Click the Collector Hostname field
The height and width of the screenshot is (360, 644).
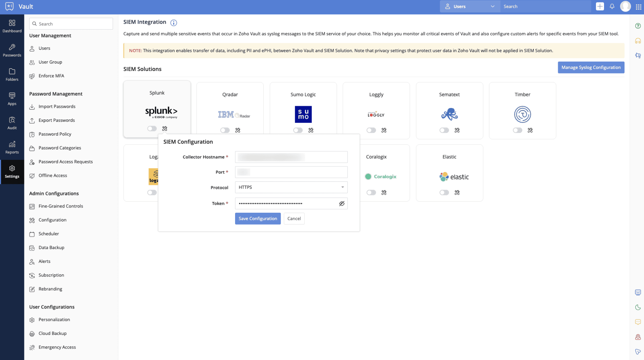pos(291,157)
